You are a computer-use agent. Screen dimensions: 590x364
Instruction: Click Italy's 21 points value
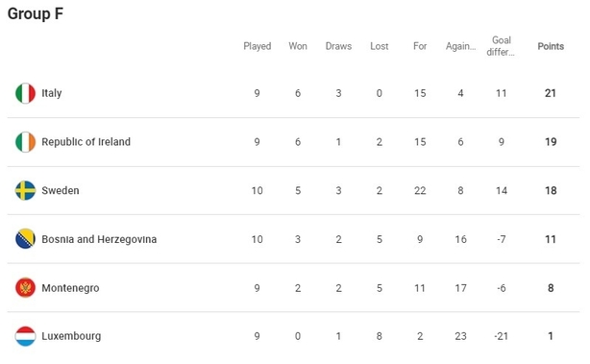pyautogui.click(x=551, y=93)
